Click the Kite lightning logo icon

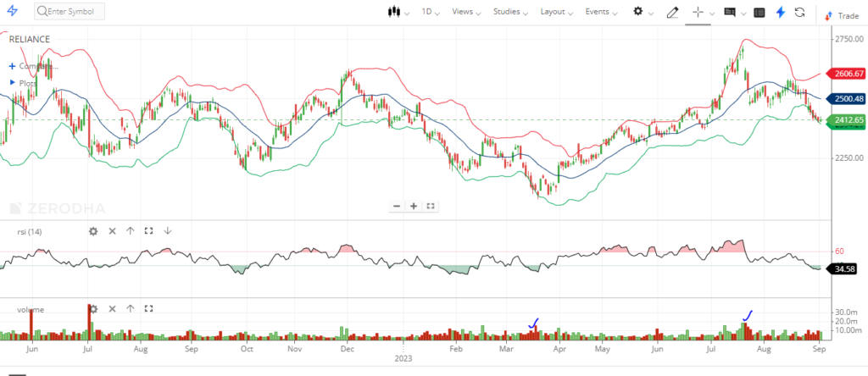point(12,11)
